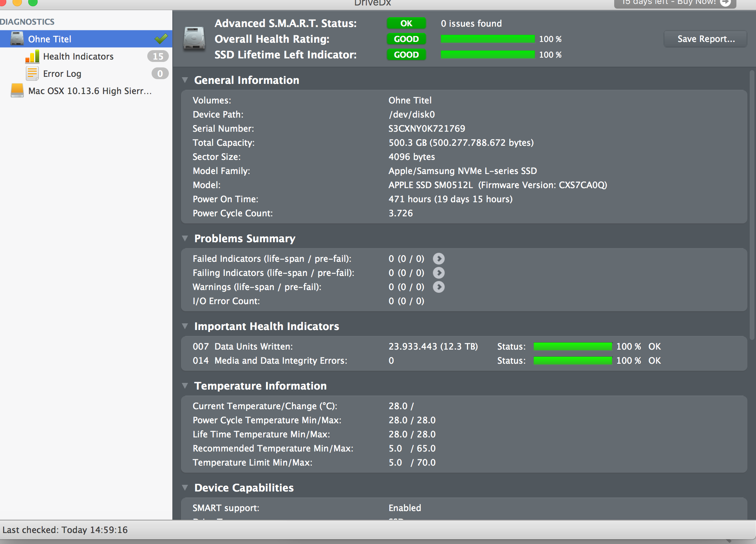Collapse Important Health Indicators section
The width and height of the screenshot is (756, 544).
185,326
